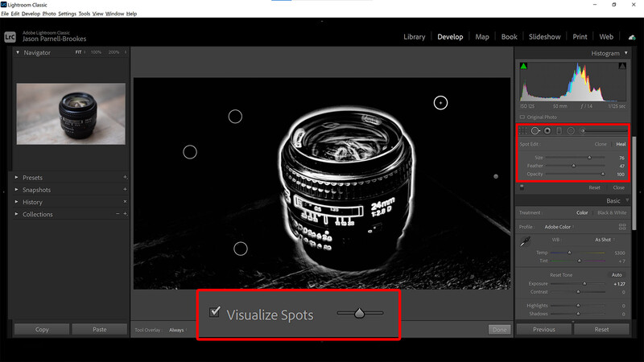Uncheck the Visualize Spots checkbox
Viewport: 644px width, 362px height.
(x=214, y=312)
